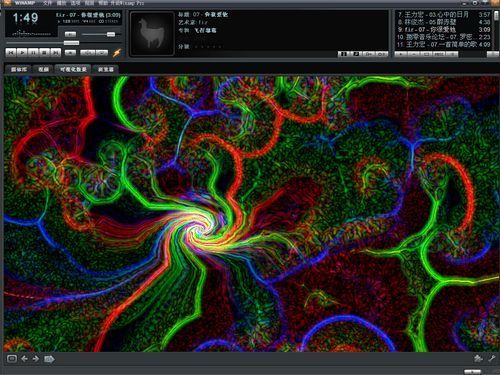The height and width of the screenshot is (375, 500).
Task: Click the volume slider handle
Action: (x=111, y=34)
